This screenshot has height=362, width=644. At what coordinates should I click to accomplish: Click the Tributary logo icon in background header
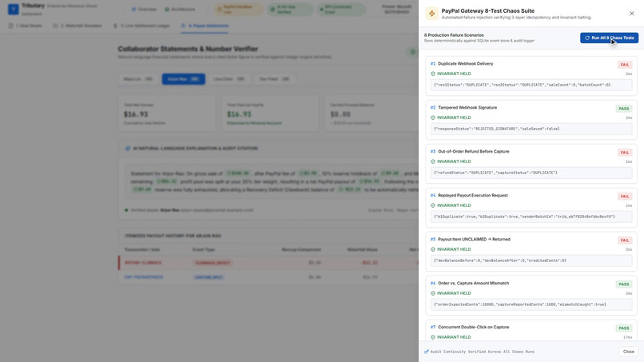[13, 9]
